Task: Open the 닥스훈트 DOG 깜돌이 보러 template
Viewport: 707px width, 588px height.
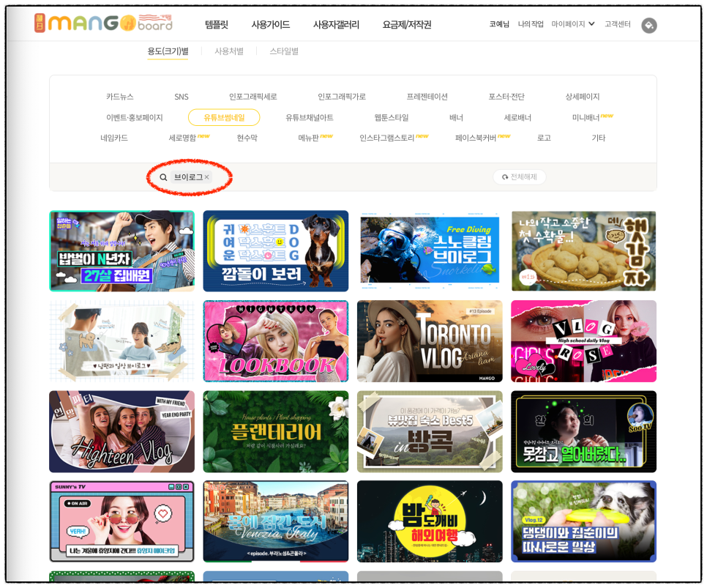Action: point(275,251)
